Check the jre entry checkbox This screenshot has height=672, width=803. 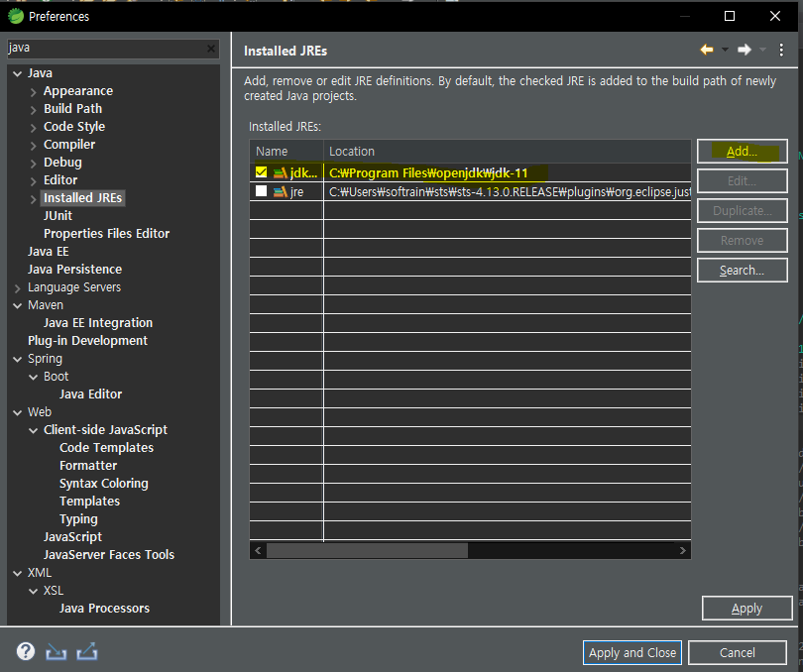(261, 191)
